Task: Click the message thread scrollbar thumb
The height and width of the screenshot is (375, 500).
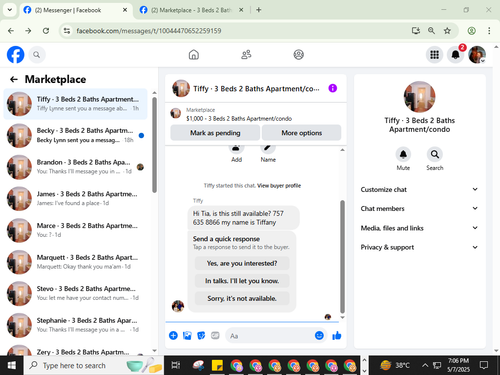Action: tap(342, 257)
